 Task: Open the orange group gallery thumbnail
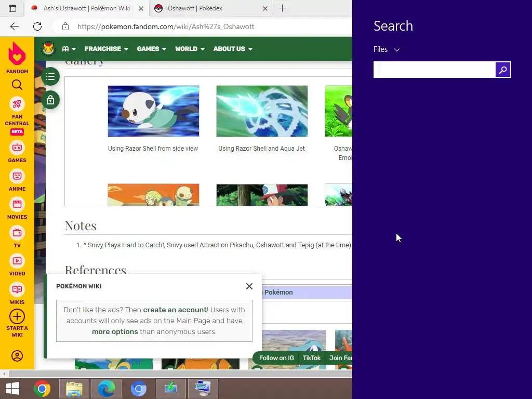tap(153, 195)
